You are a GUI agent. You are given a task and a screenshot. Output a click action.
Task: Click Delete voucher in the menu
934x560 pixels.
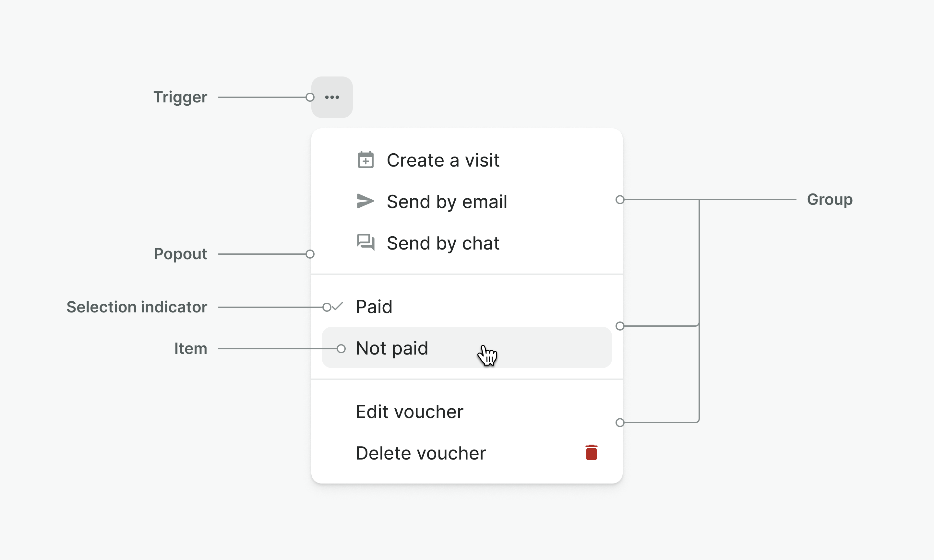point(420,452)
